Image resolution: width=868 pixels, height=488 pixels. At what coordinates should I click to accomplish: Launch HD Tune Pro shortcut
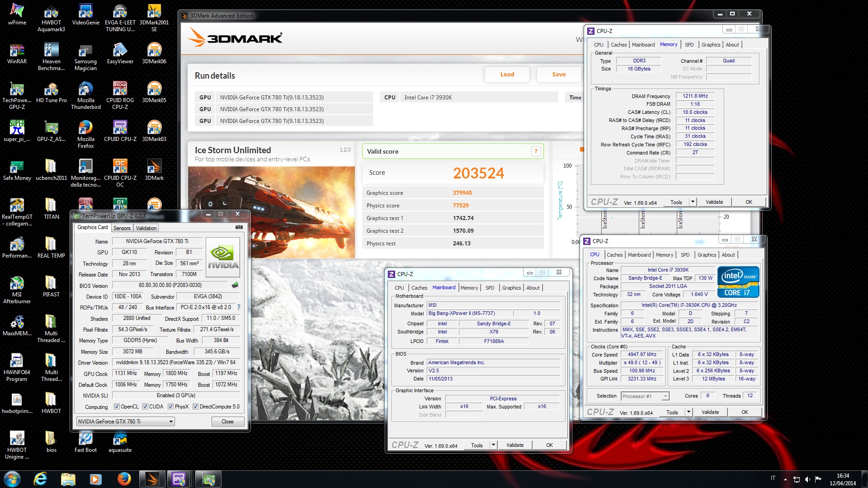tap(51, 93)
